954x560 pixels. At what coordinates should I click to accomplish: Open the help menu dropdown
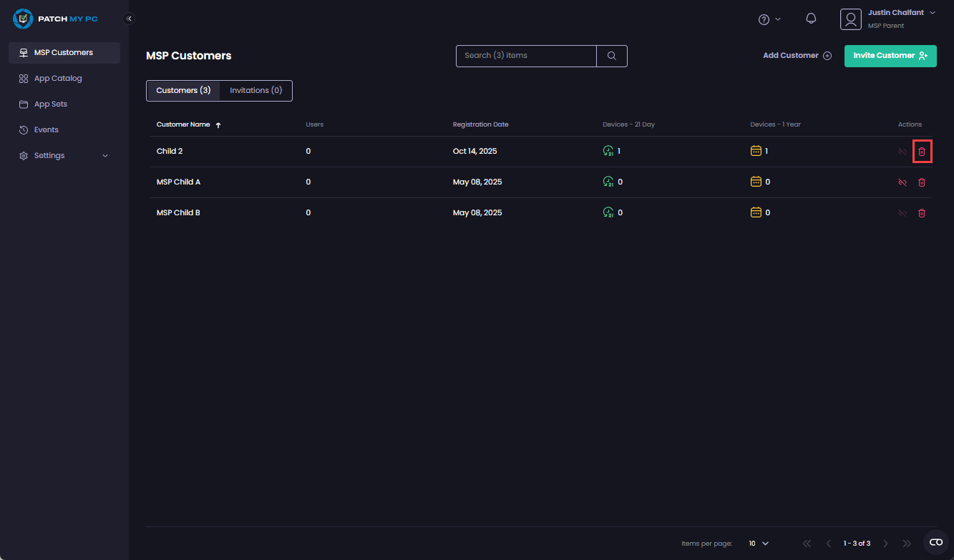tap(769, 19)
